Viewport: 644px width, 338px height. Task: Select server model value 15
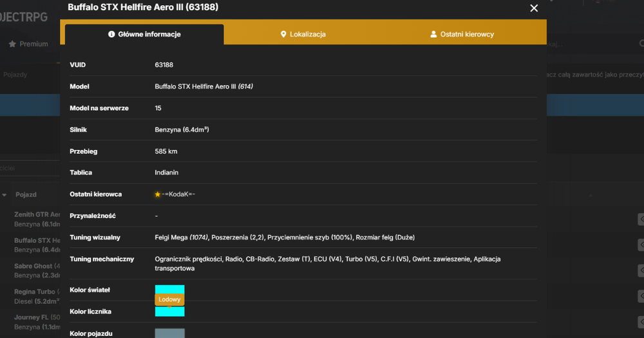[x=158, y=108]
